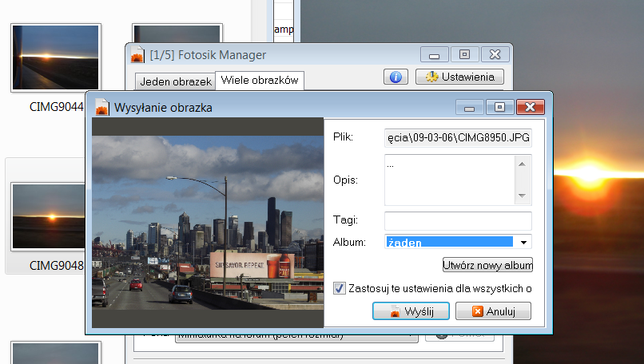Click the blue info icon button
Image resolution: width=644 pixels, height=364 pixels.
[x=396, y=77]
